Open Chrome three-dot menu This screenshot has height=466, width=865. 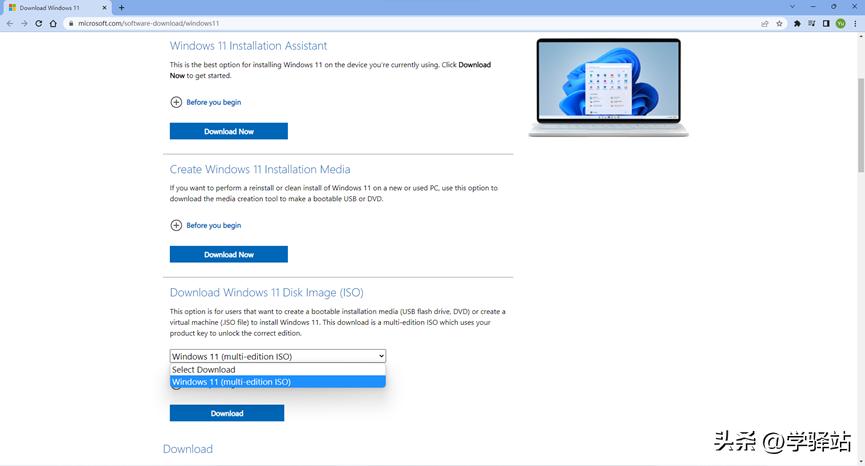pos(855,24)
